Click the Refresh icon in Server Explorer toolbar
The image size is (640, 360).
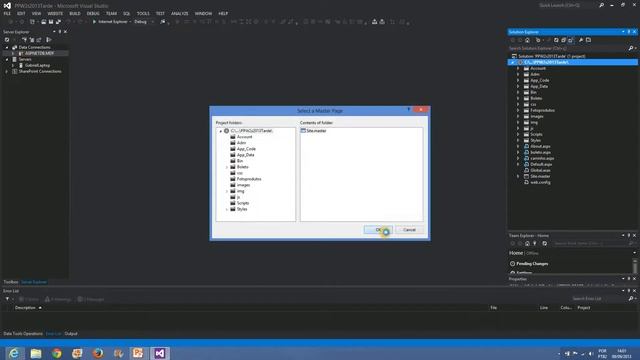[x=7, y=40]
